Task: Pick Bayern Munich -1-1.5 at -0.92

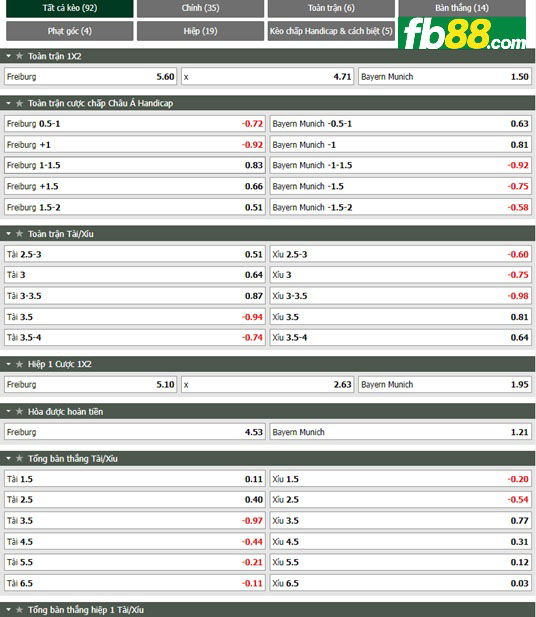Action: pyautogui.click(x=401, y=165)
